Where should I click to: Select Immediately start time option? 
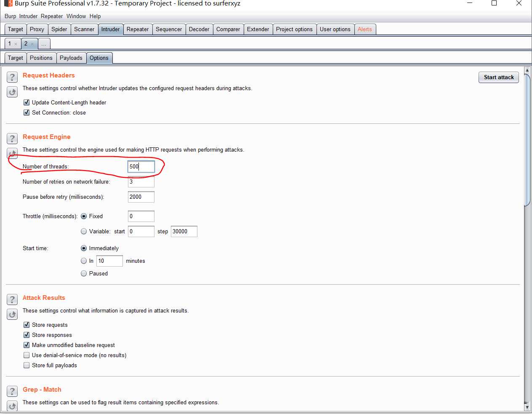(84, 248)
